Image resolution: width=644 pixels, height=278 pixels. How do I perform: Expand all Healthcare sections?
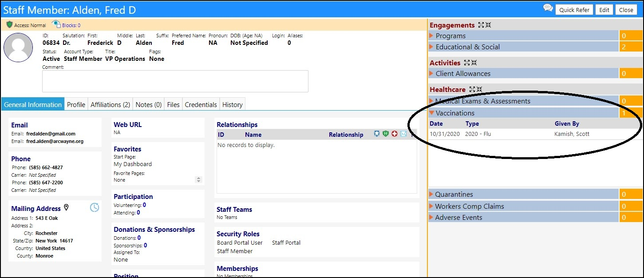pyautogui.click(x=472, y=90)
